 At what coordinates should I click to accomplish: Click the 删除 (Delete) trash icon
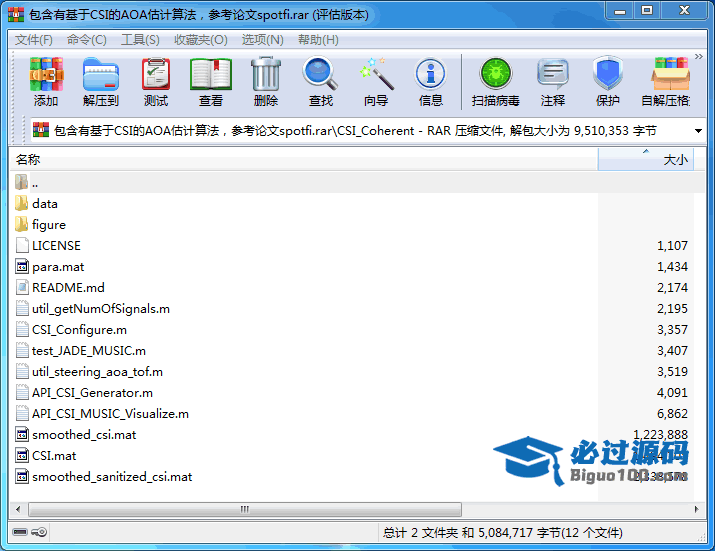tap(266, 82)
